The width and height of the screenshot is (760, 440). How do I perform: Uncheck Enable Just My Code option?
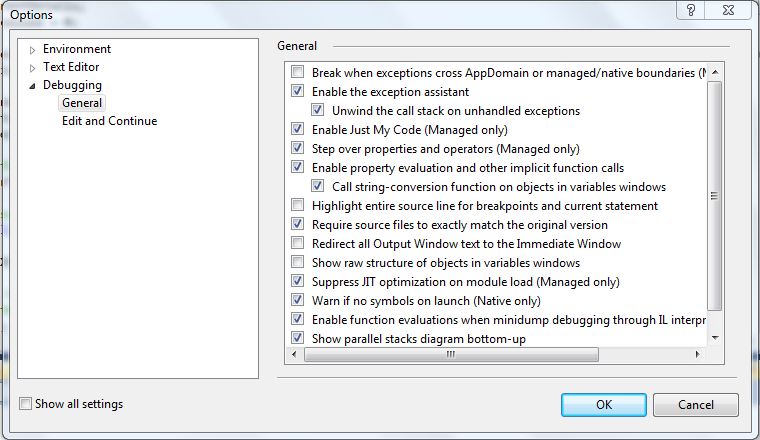click(x=298, y=129)
